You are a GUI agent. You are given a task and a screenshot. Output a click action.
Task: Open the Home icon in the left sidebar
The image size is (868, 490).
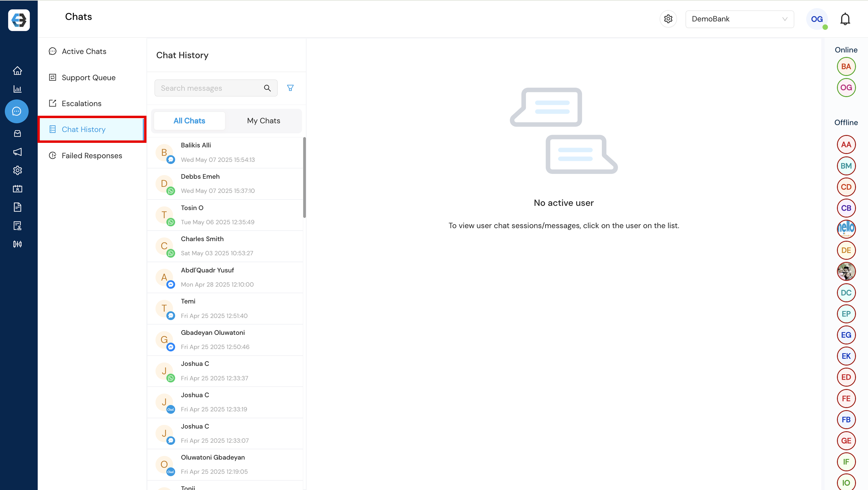point(17,71)
